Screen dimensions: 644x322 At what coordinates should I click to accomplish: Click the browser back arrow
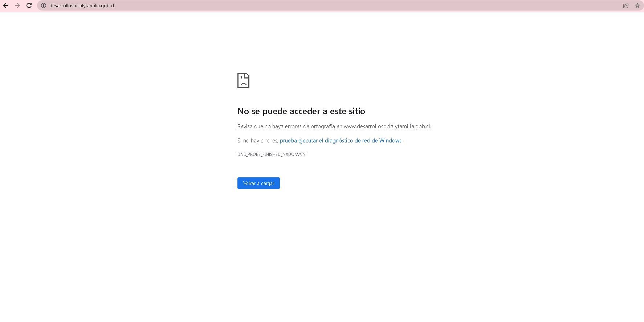(6, 5)
